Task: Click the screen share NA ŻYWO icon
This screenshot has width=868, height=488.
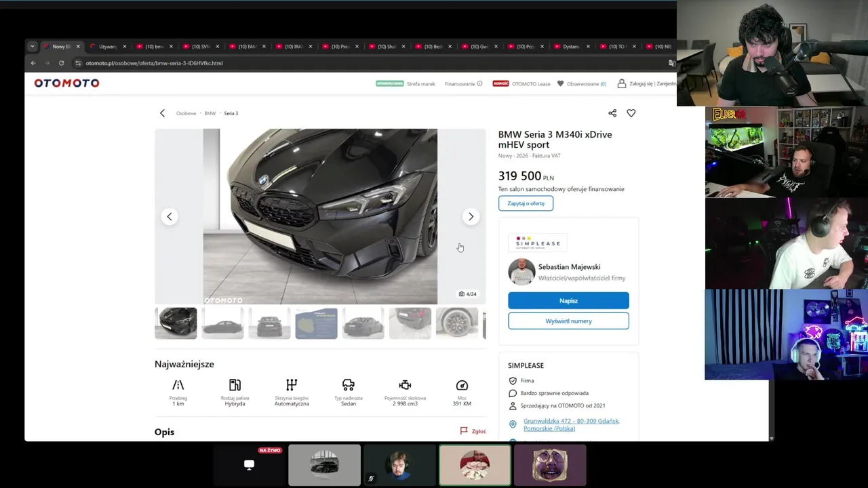Action: pos(249,465)
